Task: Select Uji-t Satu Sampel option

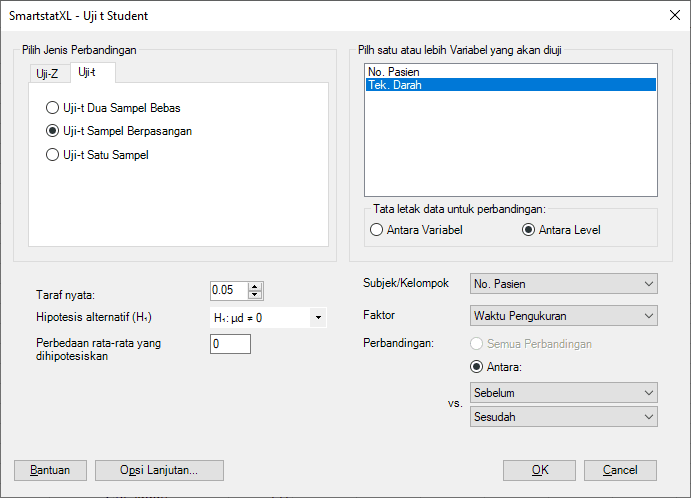Action: (52, 155)
